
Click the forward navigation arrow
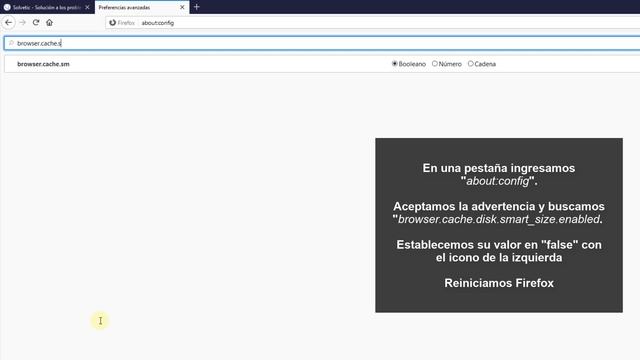[x=22, y=22]
